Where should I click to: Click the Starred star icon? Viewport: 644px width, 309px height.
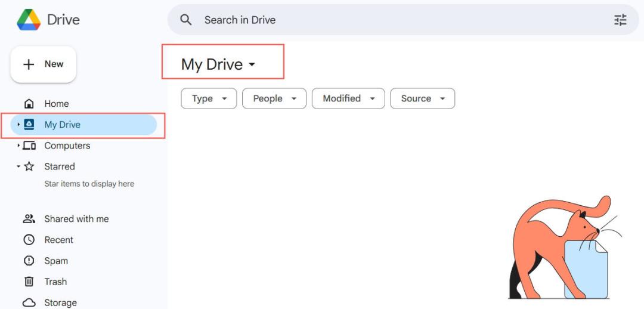point(29,166)
